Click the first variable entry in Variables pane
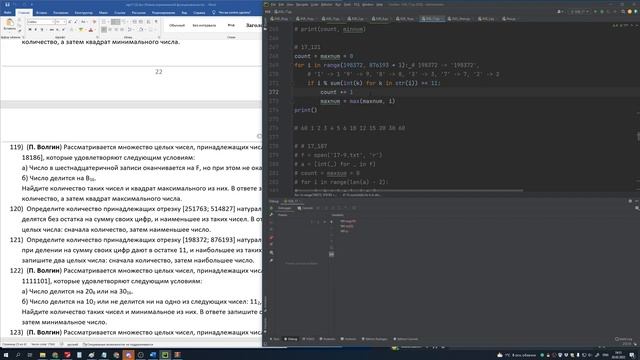This screenshot has height=360, width=640. coord(348,221)
